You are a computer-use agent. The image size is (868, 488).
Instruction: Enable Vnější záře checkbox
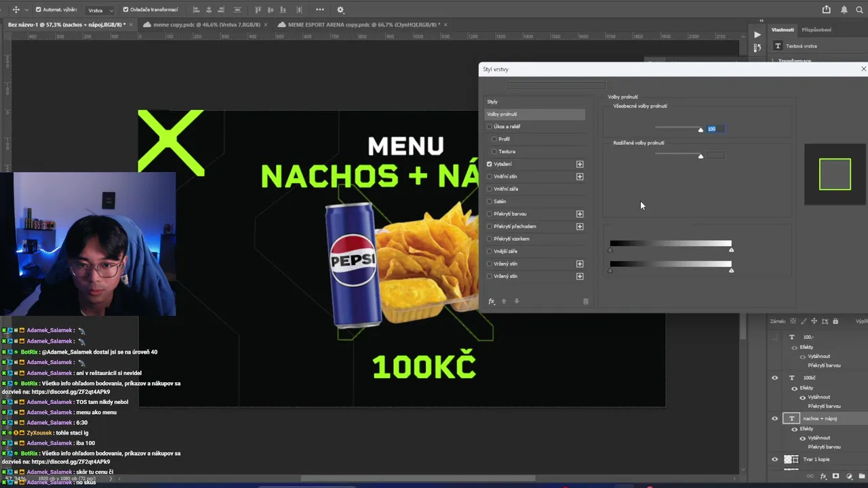pyautogui.click(x=490, y=251)
